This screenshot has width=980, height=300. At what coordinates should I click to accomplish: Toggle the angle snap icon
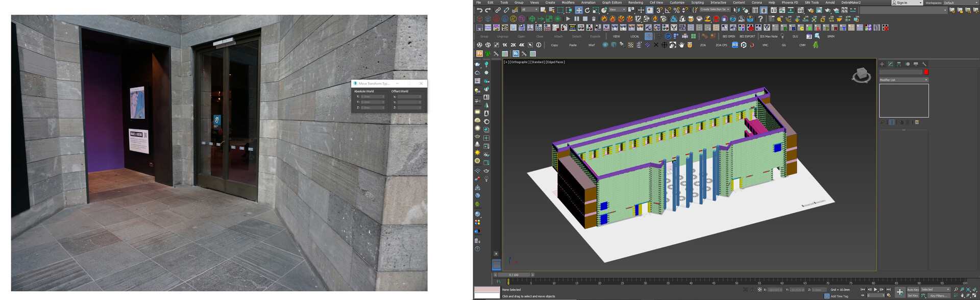pyautogui.click(x=668, y=10)
